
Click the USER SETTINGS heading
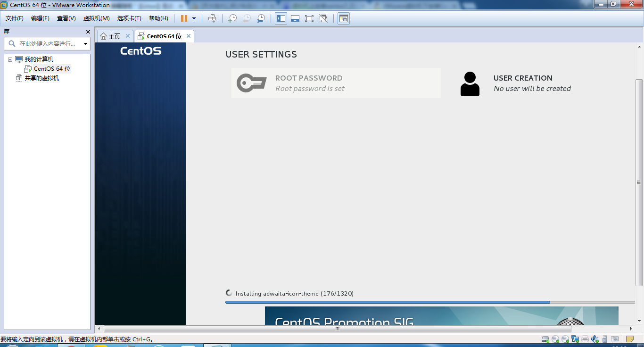261,54
